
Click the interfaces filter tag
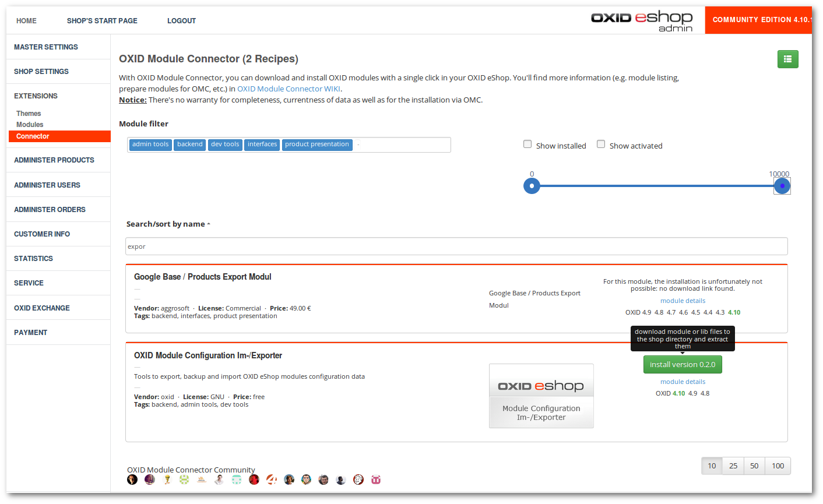(262, 144)
